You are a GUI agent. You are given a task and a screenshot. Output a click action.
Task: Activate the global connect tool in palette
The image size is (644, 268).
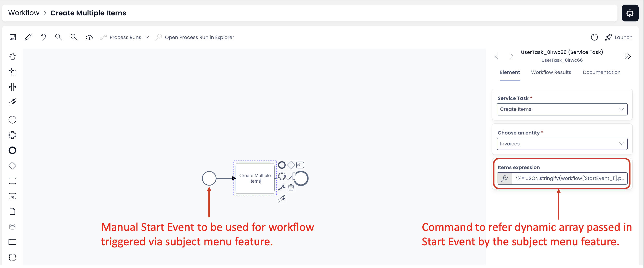[13, 102]
